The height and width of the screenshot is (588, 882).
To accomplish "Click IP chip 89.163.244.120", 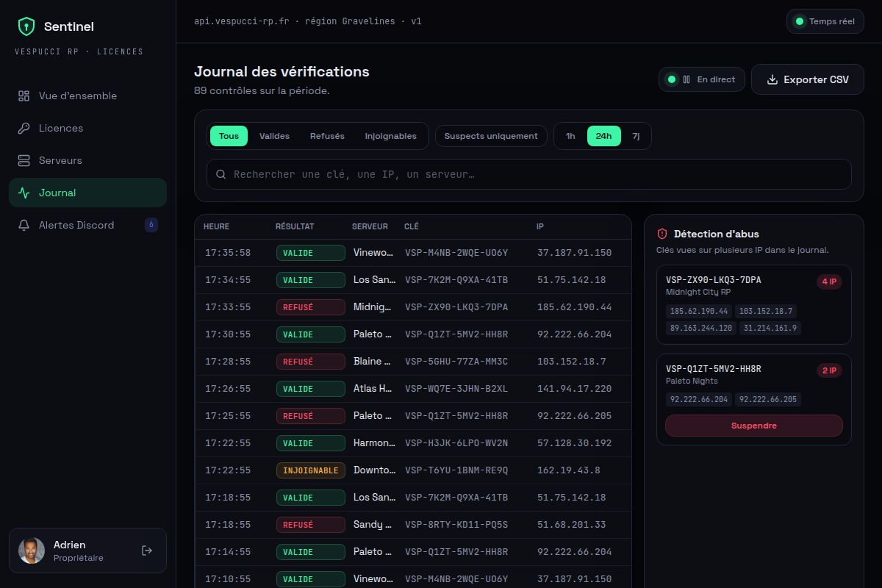I will (700, 328).
